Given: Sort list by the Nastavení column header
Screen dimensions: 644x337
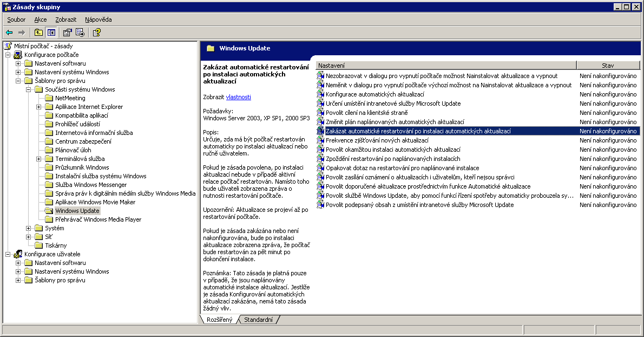Looking at the screenshot, I should (x=446, y=66).
